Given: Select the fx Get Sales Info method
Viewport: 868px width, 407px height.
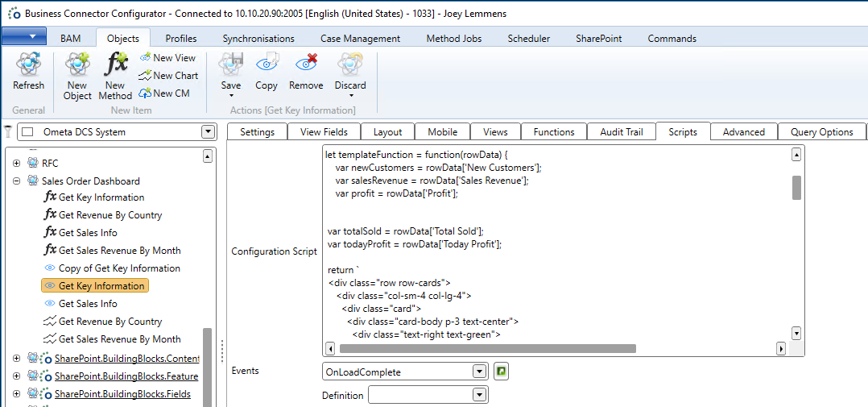Looking at the screenshot, I should click(81, 233).
